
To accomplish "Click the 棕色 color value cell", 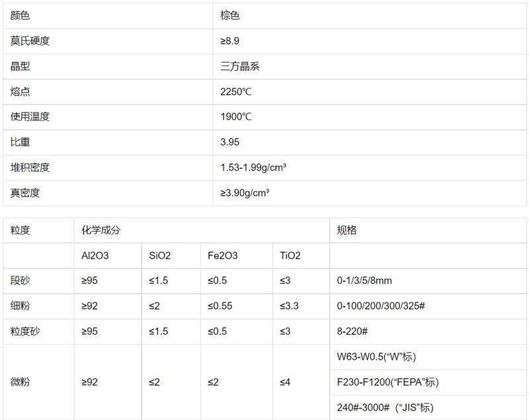I will point(230,16).
